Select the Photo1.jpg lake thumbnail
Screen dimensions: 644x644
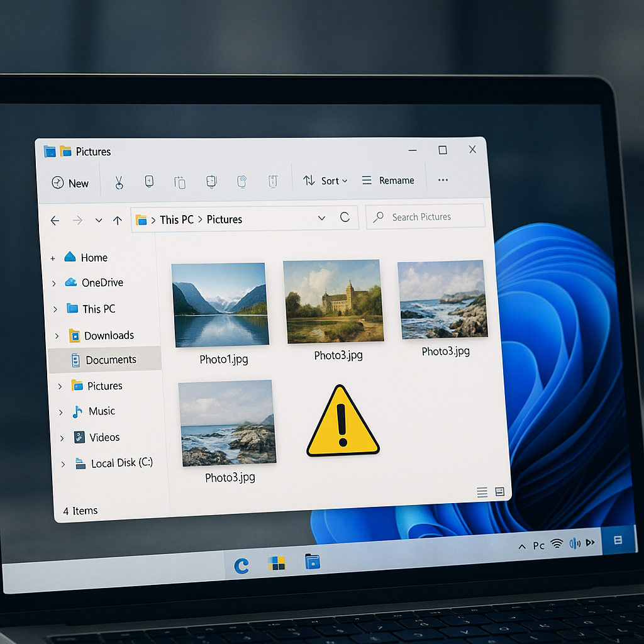point(220,305)
